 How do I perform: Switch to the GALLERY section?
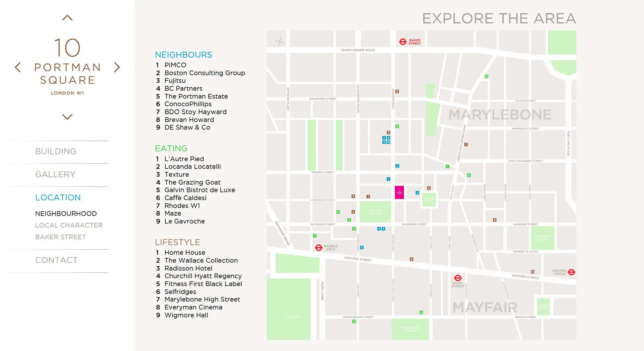point(55,174)
